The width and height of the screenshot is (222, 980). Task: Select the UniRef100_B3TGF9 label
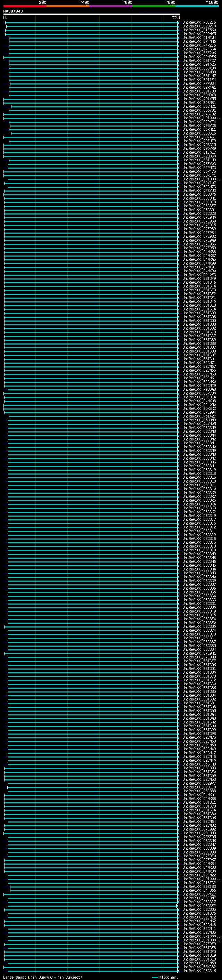pyautogui.click(x=199, y=278)
